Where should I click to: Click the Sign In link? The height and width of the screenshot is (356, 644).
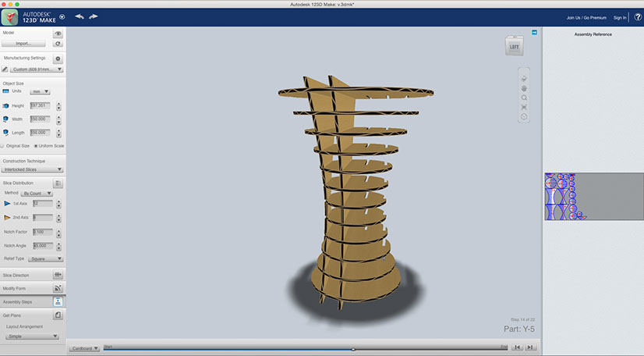coord(620,18)
